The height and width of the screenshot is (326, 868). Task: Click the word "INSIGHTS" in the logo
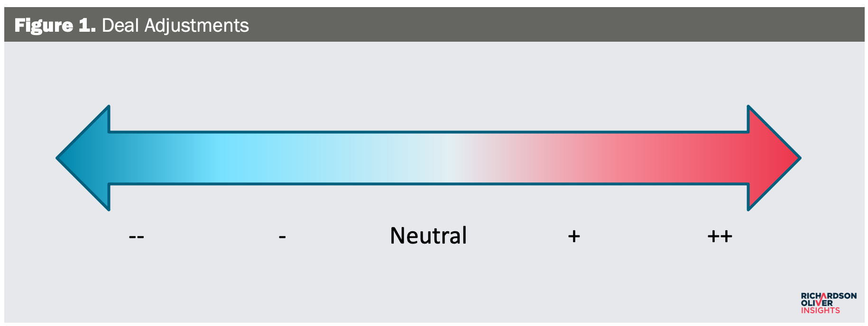pyautogui.click(x=820, y=310)
